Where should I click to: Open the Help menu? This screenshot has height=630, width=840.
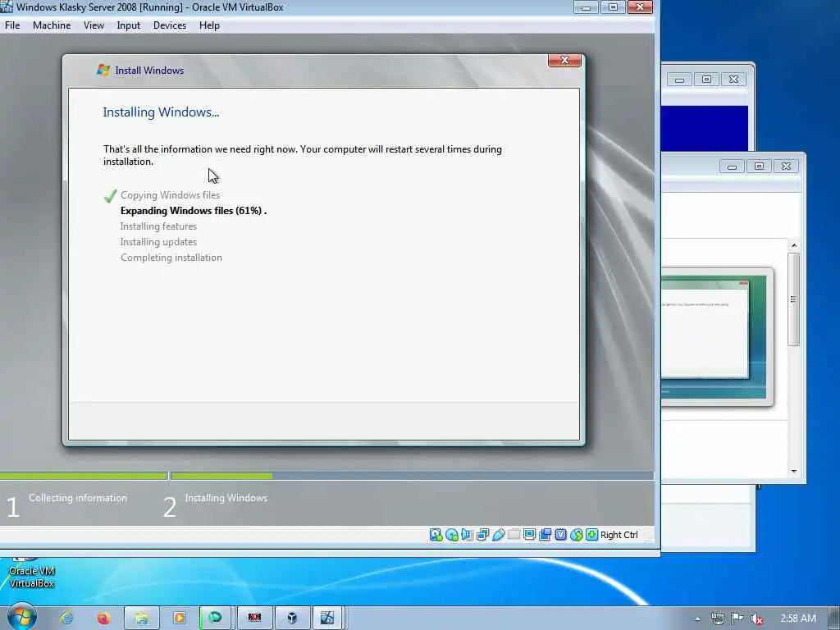point(209,25)
